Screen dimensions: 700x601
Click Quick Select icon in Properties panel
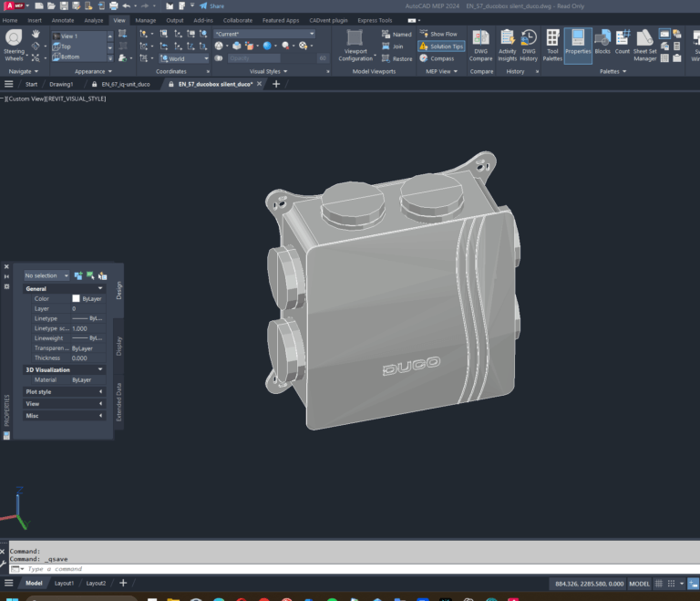(x=102, y=275)
